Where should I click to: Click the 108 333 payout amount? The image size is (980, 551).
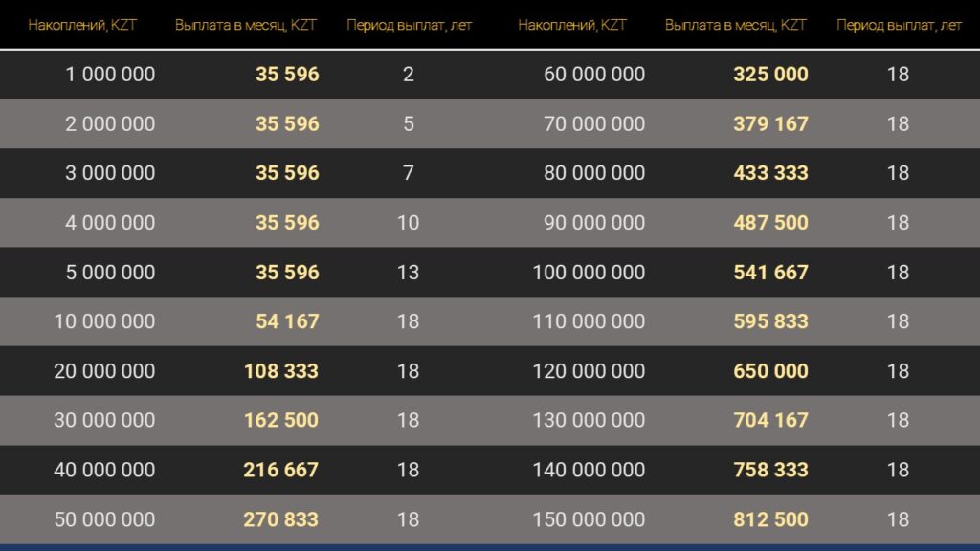(281, 371)
